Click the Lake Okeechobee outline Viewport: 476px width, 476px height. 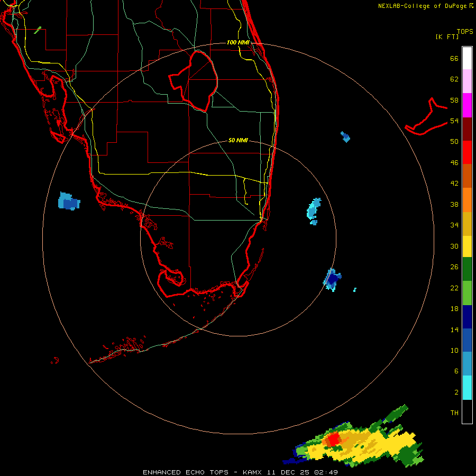[194, 81]
